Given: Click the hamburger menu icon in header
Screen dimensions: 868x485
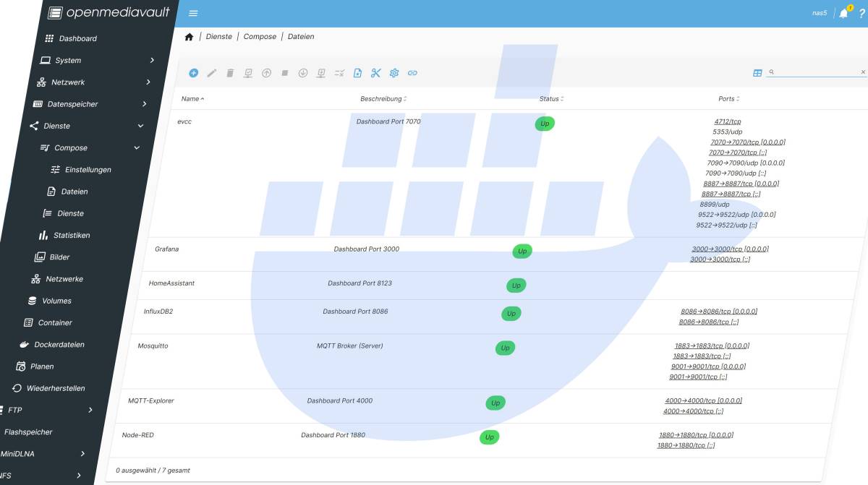Looking at the screenshot, I should click(193, 13).
